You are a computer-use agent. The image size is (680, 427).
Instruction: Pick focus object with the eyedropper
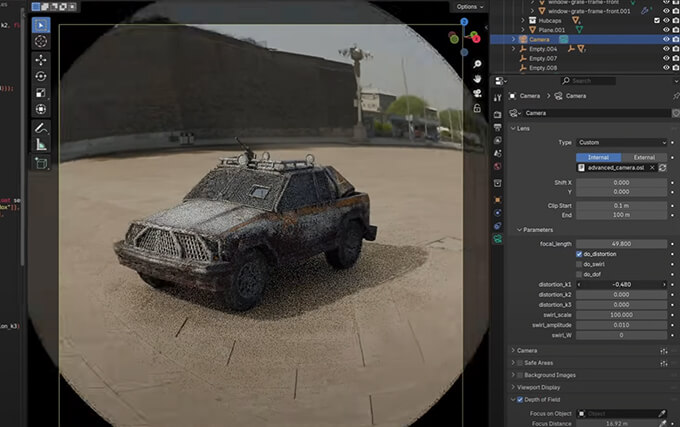pyautogui.click(x=662, y=414)
